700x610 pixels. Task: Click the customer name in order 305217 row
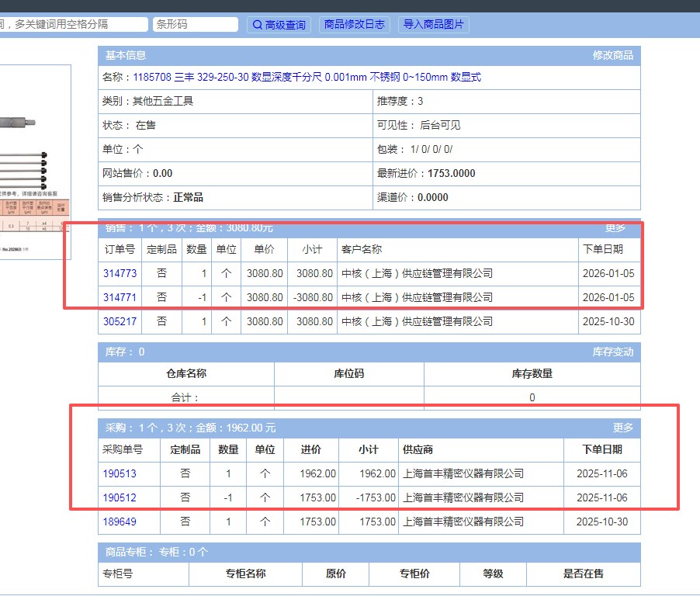(417, 321)
